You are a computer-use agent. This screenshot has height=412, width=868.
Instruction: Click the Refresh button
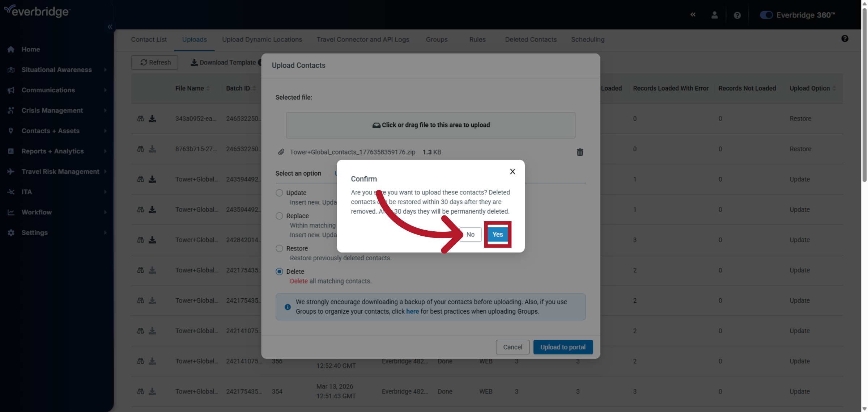pyautogui.click(x=155, y=62)
